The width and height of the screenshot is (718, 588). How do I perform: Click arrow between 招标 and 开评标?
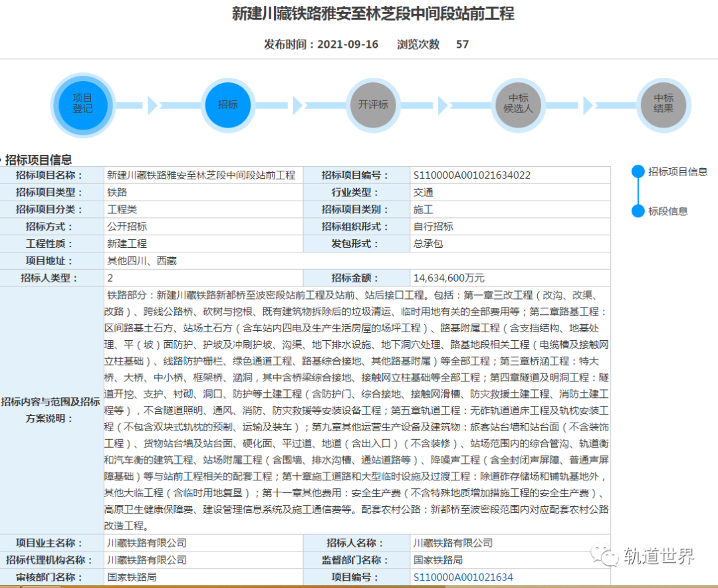pyautogui.click(x=297, y=105)
